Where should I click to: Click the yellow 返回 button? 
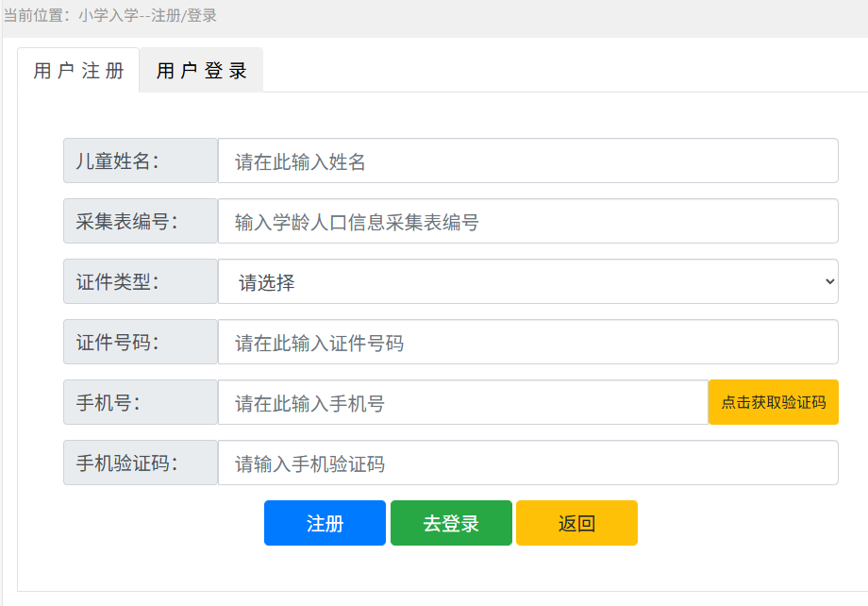coord(576,523)
